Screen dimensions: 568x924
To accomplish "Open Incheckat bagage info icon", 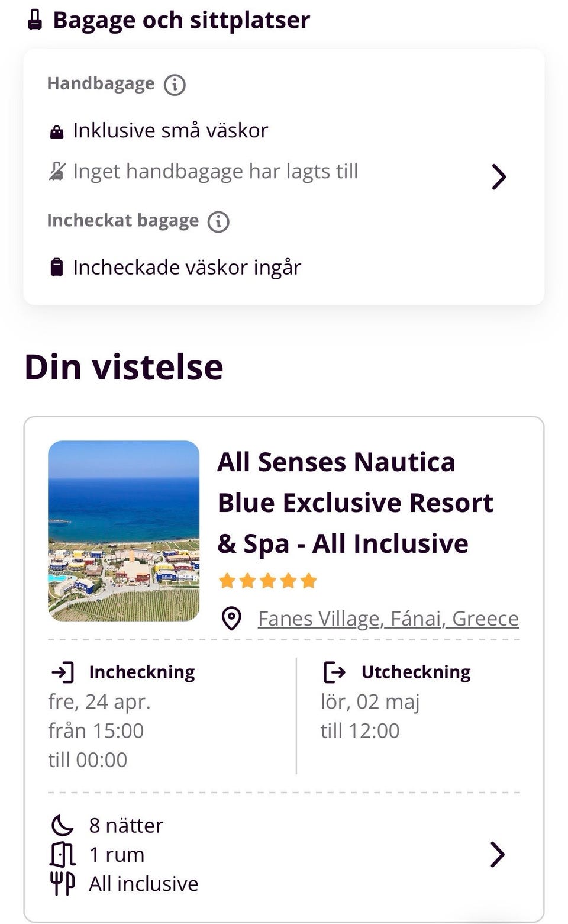I will pyautogui.click(x=218, y=221).
